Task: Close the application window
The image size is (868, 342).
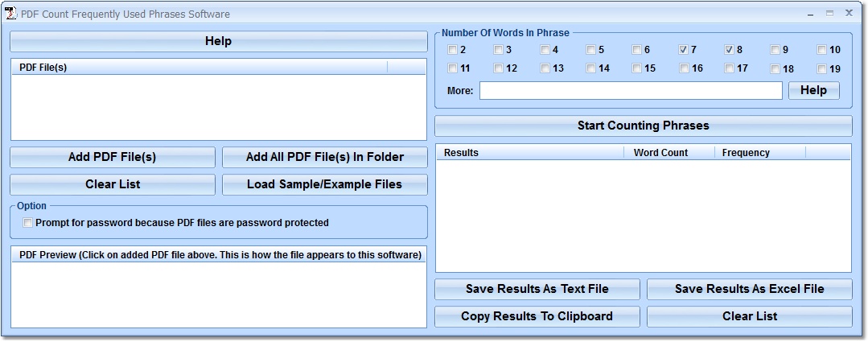Action: pos(849,14)
